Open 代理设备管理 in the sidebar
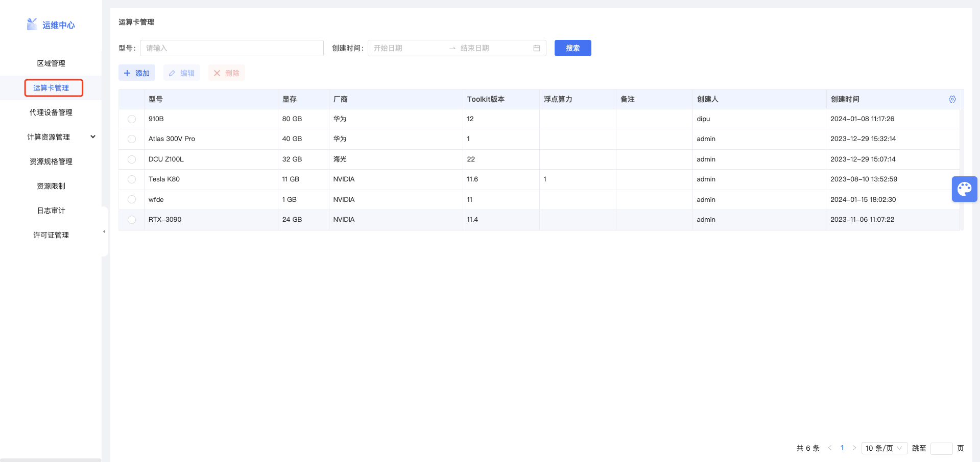980x462 pixels. point(51,112)
